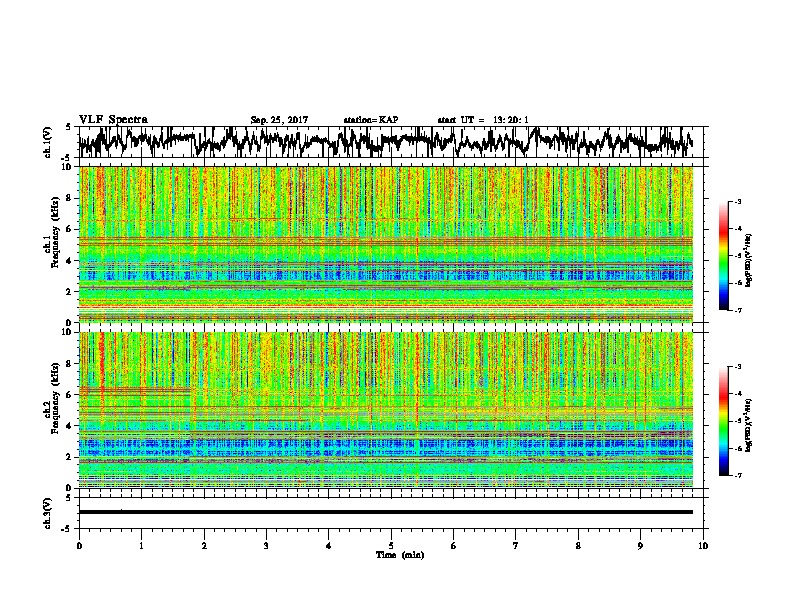Click the upper color scale bar
This screenshot has height=612, width=792.
[723, 256]
